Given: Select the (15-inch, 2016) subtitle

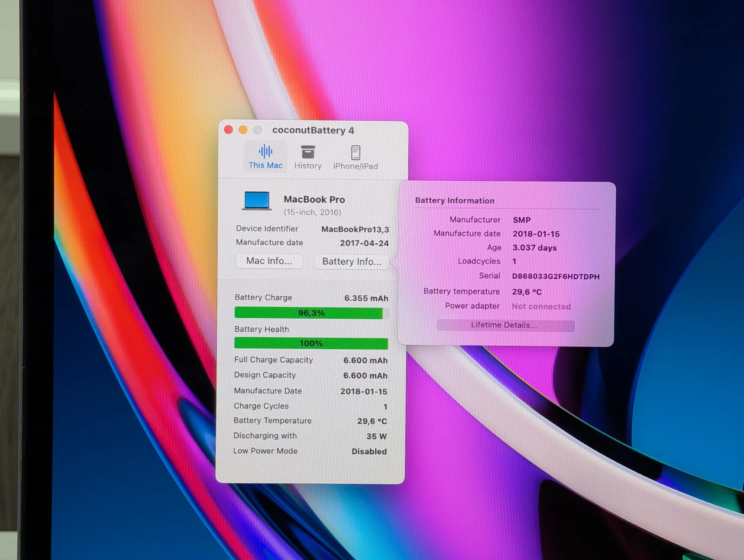Looking at the screenshot, I should click(312, 212).
